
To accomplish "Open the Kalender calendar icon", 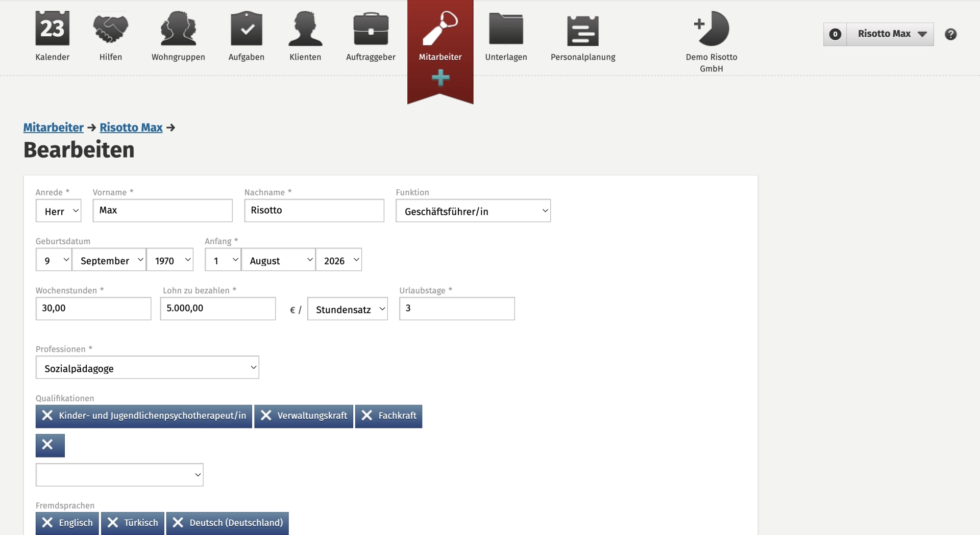I will (52, 29).
